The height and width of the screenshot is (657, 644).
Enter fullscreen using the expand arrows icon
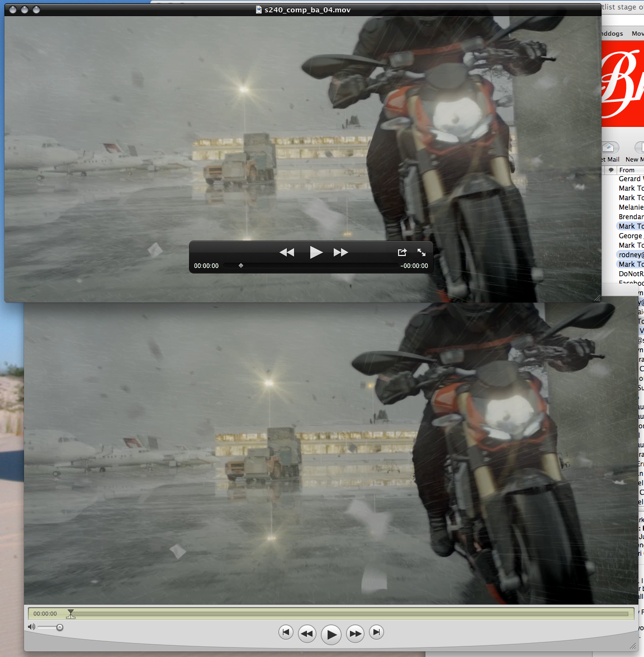coord(422,252)
